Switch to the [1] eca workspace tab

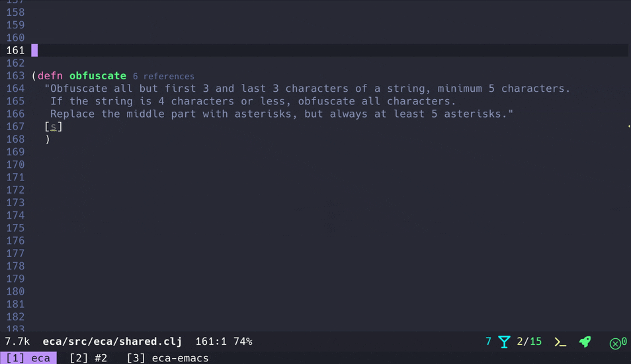tap(28, 358)
